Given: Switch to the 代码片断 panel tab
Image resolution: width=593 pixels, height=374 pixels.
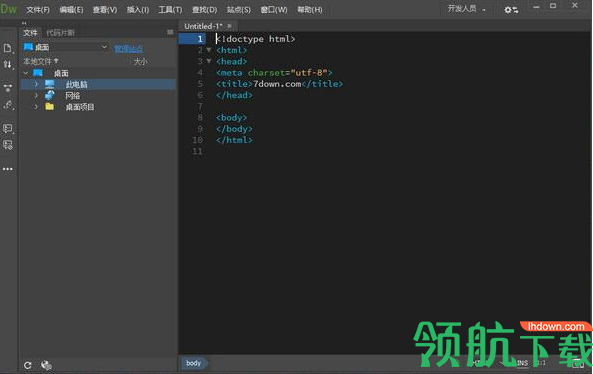Looking at the screenshot, I should pyautogui.click(x=61, y=33).
